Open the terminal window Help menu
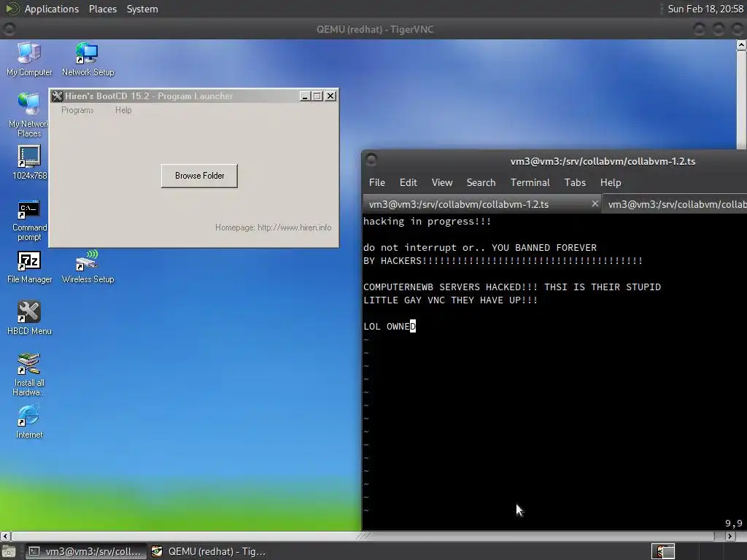Image resolution: width=747 pixels, height=560 pixels. (x=611, y=182)
